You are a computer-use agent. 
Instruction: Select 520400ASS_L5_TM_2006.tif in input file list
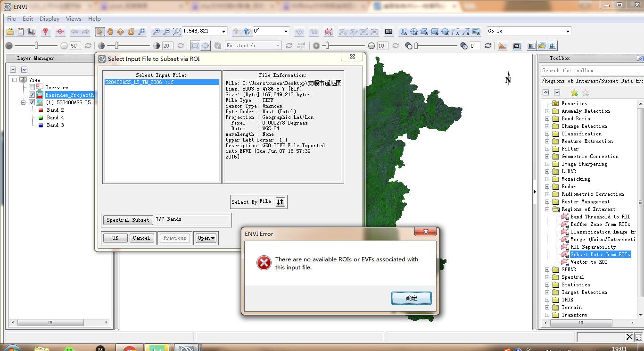161,82
